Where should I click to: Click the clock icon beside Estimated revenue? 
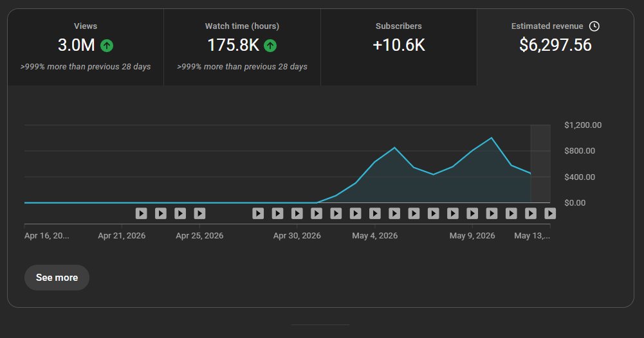point(594,26)
